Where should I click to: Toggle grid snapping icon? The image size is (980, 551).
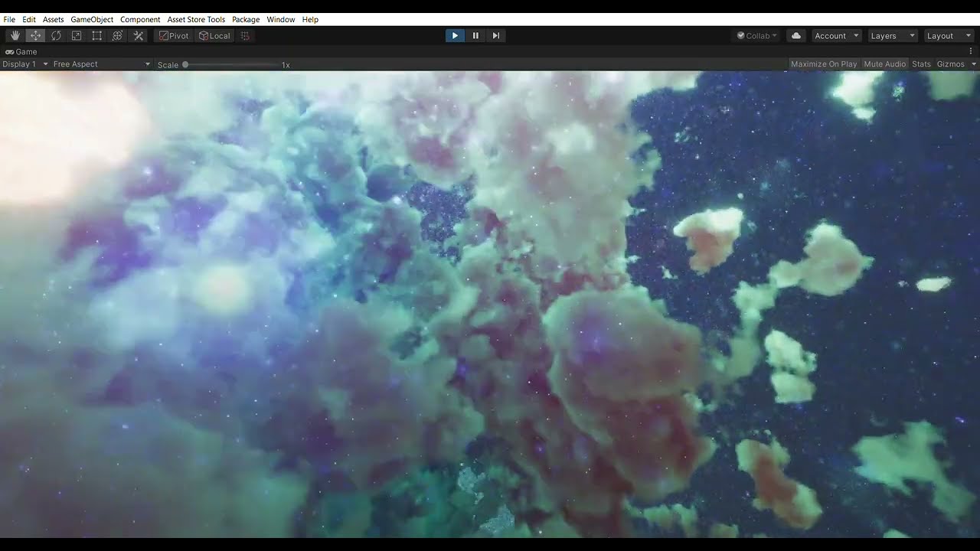point(245,36)
